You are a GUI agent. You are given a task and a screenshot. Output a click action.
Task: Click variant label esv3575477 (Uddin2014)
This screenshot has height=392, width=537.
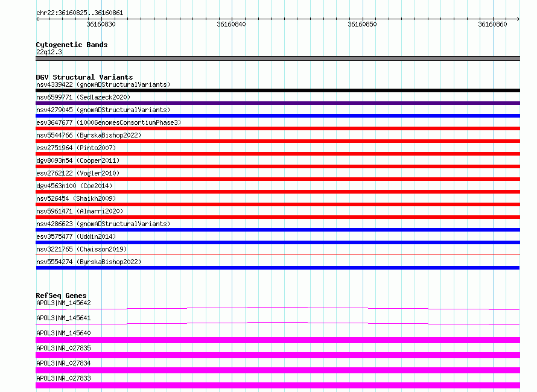click(76, 236)
